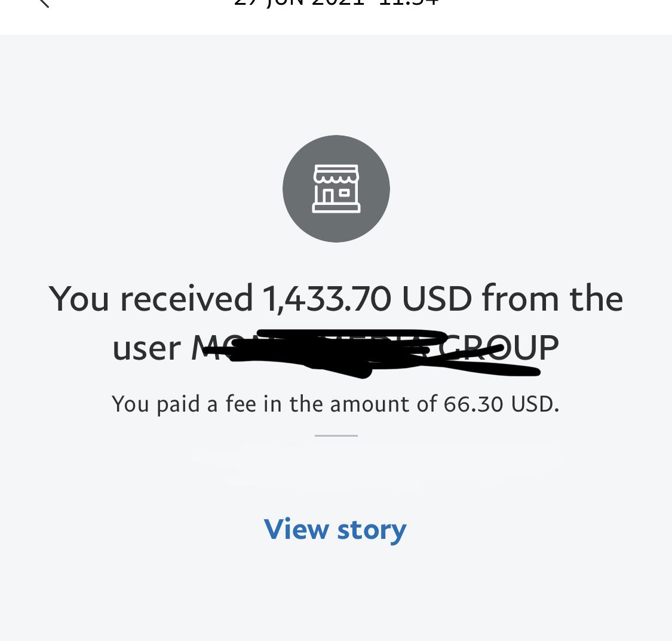Click the "You paid a fee" text

click(179, 404)
